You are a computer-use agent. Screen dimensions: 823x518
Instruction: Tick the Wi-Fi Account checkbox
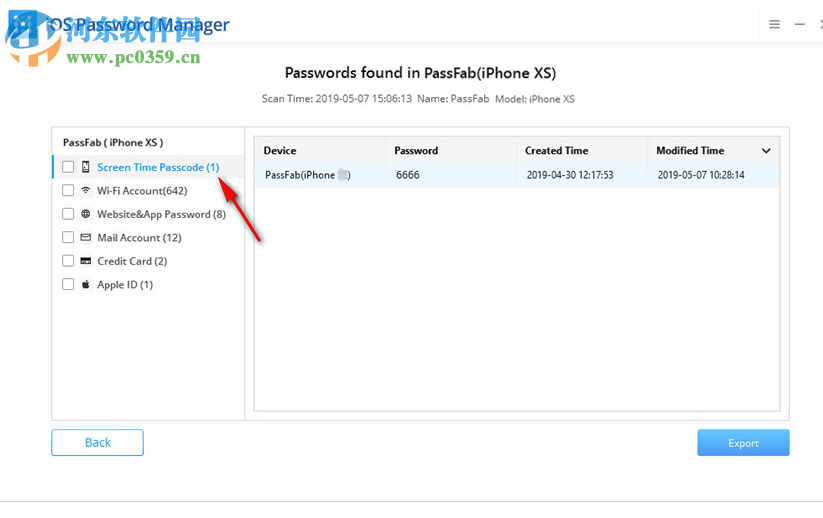pos(68,190)
